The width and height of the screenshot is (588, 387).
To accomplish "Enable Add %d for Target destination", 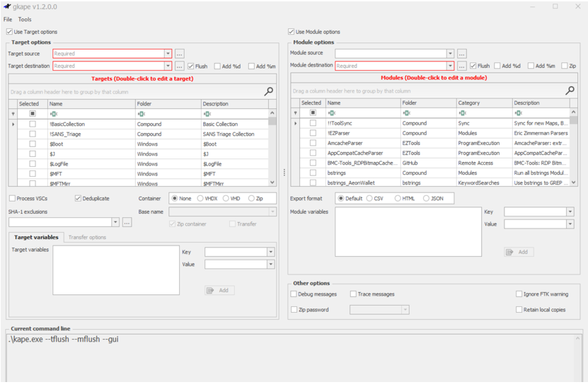I will pyautogui.click(x=217, y=66).
